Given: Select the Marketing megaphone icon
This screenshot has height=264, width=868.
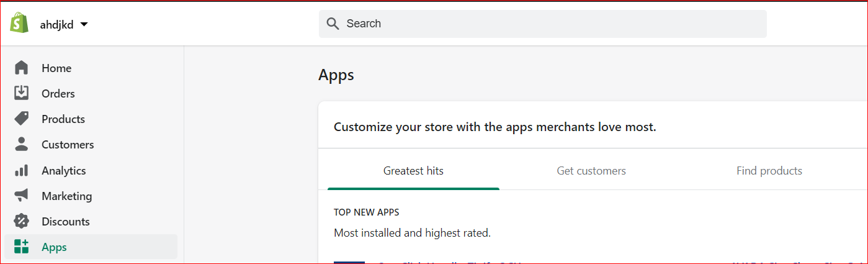Looking at the screenshot, I should pyautogui.click(x=22, y=196).
